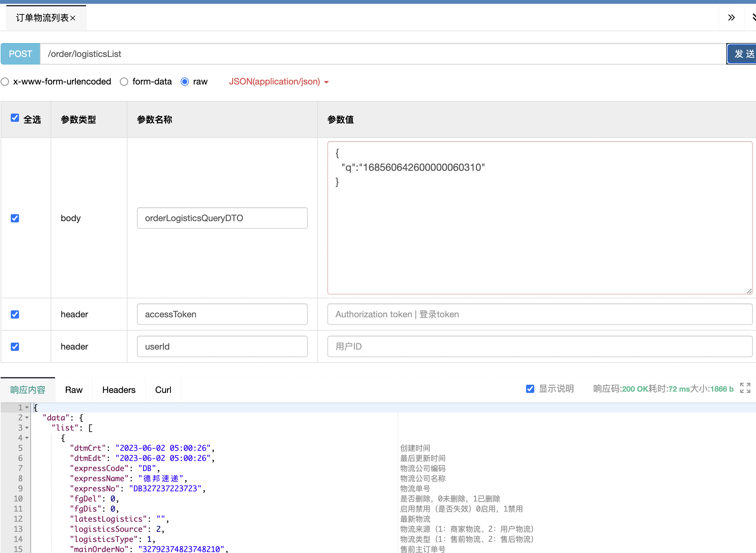Switch to 响应内容 tab

click(28, 390)
